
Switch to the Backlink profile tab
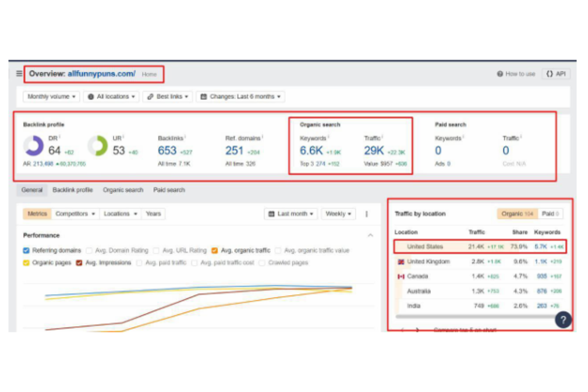[72, 190]
